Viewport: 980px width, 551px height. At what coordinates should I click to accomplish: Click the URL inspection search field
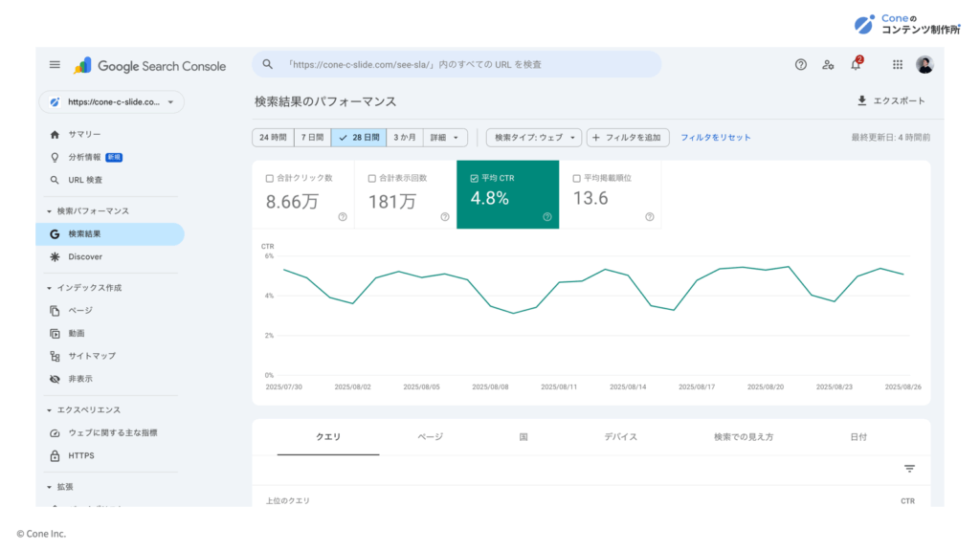457,64
